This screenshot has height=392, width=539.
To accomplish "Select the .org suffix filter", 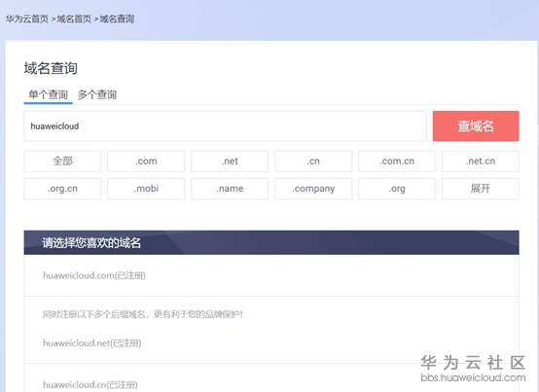I will coord(397,189).
